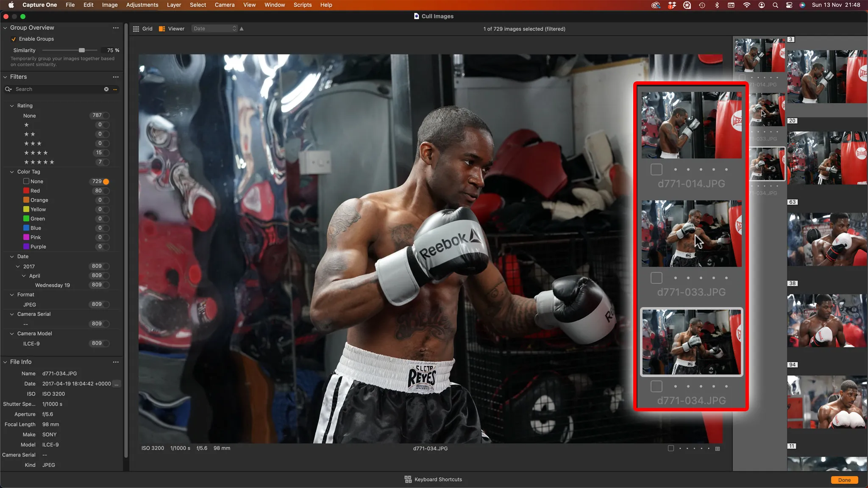Open the Date sort dropdown
This screenshot has width=868, height=488.
point(215,29)
